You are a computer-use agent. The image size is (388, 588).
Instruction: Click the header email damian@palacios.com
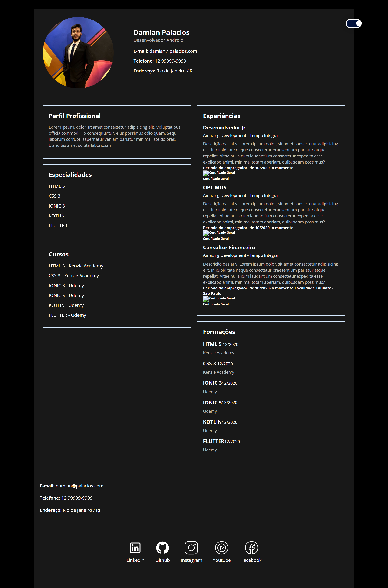click(x=173, y=51)
